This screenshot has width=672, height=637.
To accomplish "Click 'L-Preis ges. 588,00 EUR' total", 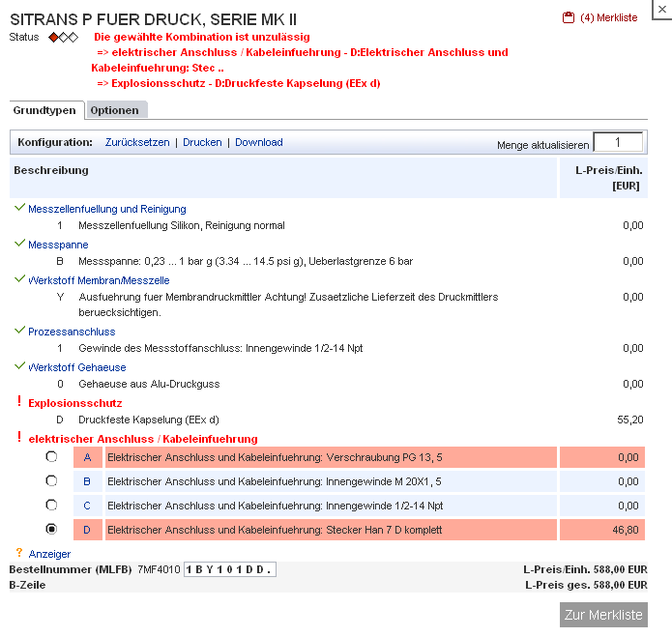I will pos(586,585).
